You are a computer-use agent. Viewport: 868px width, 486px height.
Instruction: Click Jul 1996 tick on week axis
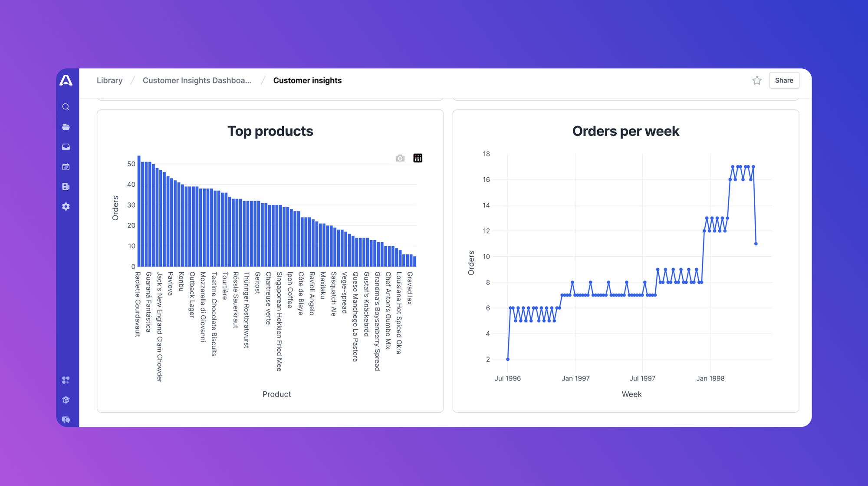coord(507,378)
